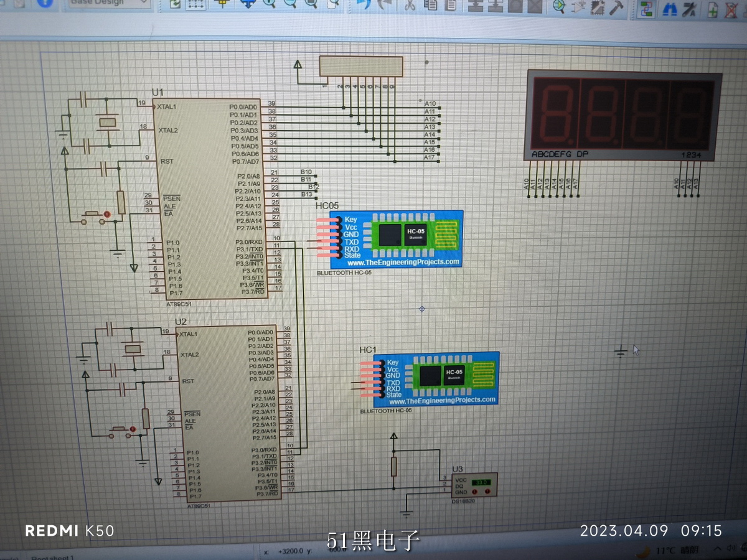Click the Make Device icon

578,7
